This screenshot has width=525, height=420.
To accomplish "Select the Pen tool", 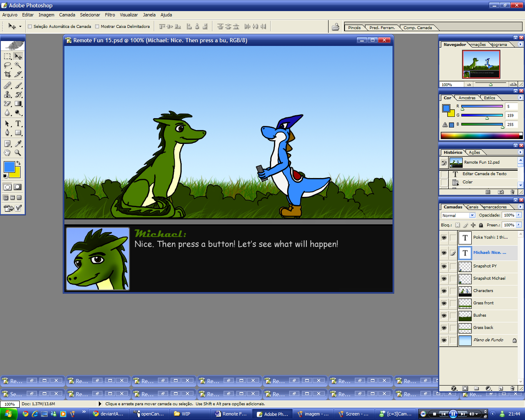I will [8, 132].
